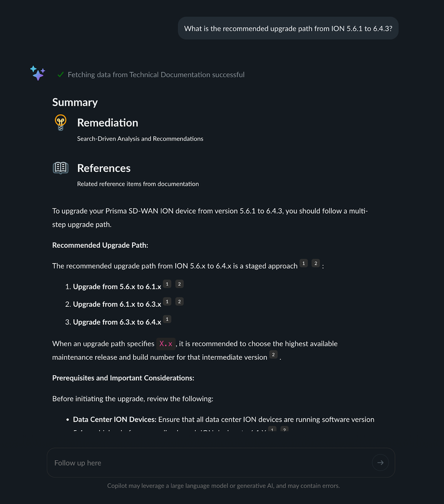Click the green checkmark success icon
444x504 pixels.
tap(61, 74)
